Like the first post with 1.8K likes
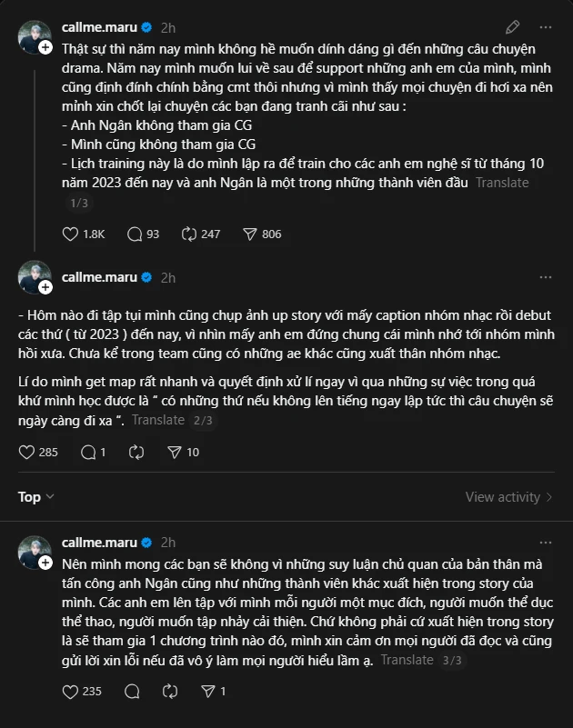 [x=71, y=234]
